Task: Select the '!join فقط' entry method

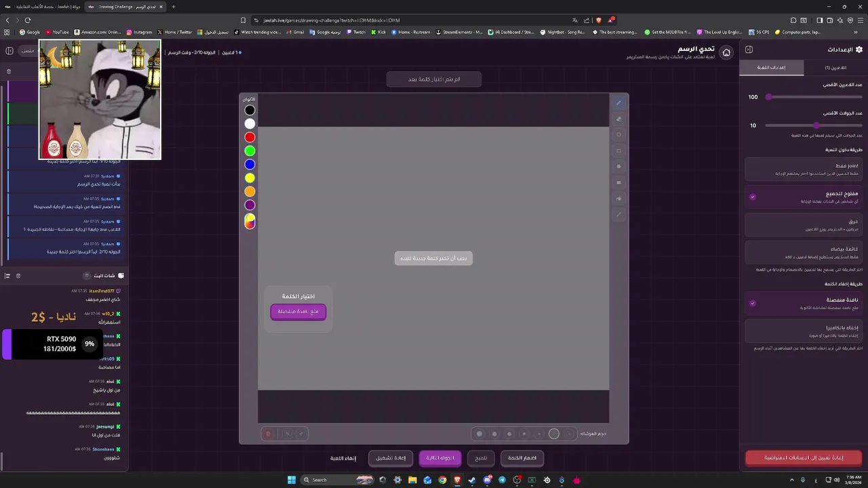Action: [x=803, y=169]
